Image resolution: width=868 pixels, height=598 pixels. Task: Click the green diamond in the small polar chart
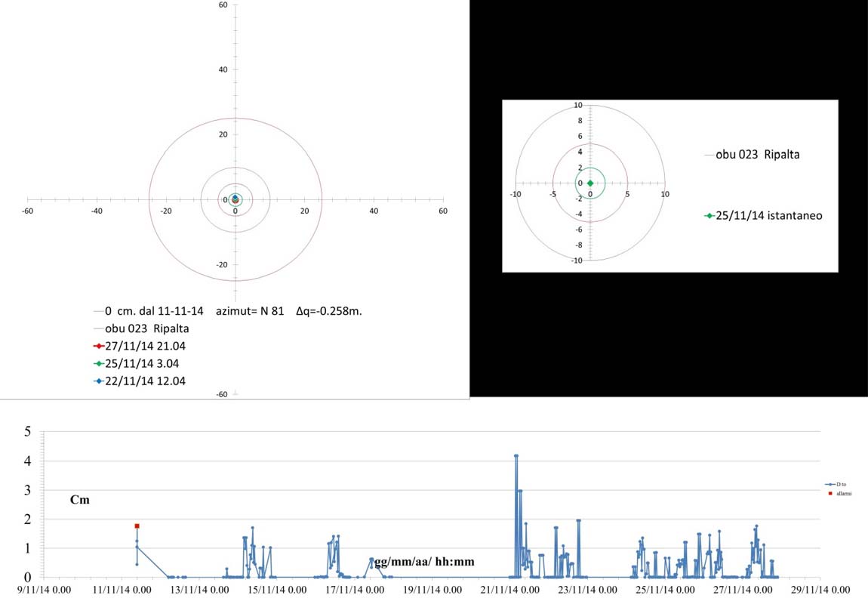[590, 183]
